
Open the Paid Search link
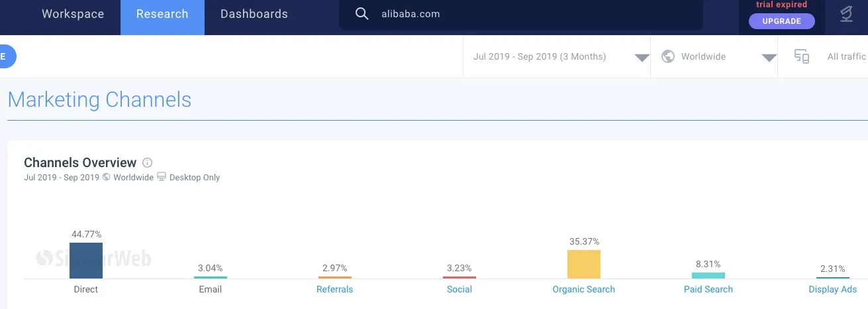(x=708, y=289)
